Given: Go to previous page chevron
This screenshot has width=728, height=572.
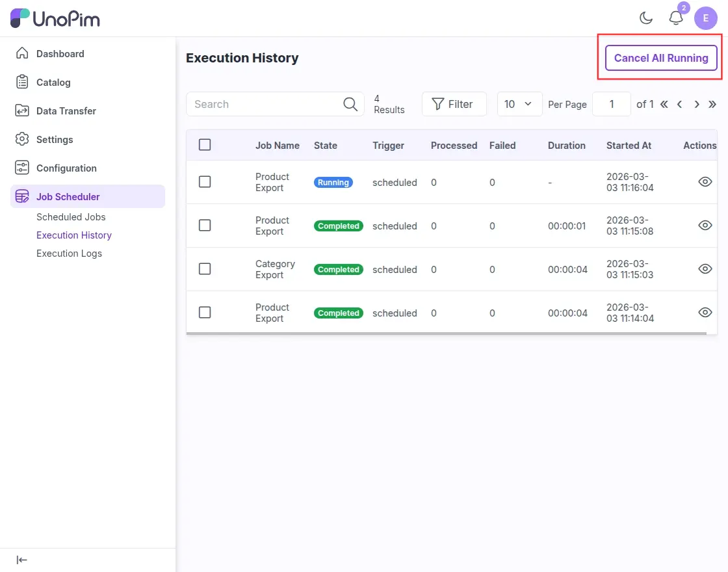Looking at the screenshot, I should 680,104.
